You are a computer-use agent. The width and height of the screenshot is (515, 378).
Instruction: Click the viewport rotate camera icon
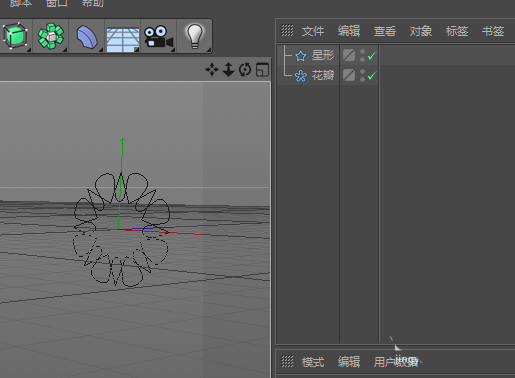245,70
